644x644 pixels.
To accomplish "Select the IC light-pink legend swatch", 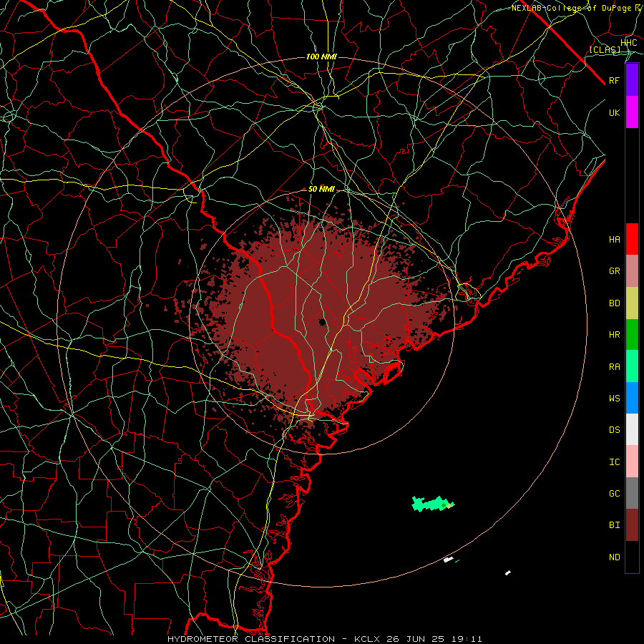I will pyautogui.click(x=632, y=462).
